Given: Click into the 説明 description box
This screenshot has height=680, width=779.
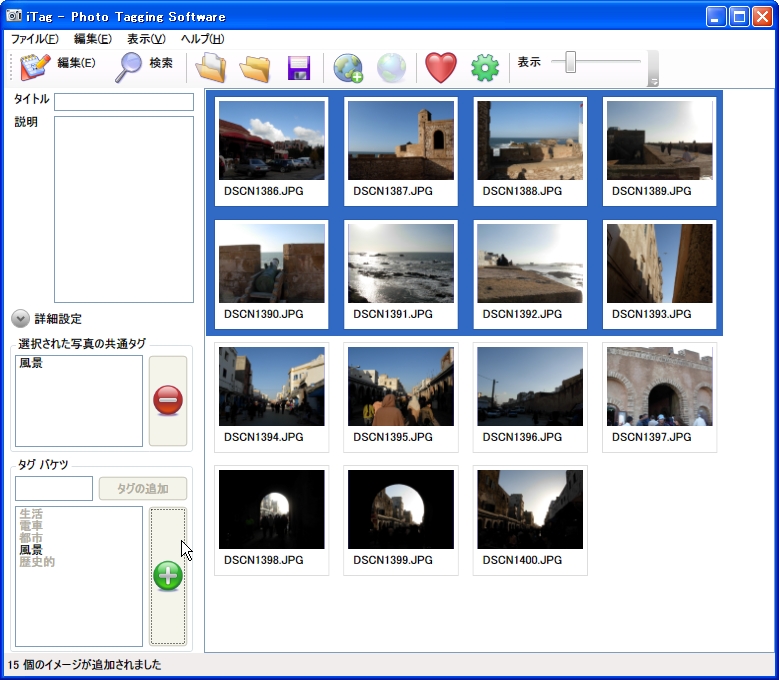Looking at the screenshot, I should coord(124,209).
